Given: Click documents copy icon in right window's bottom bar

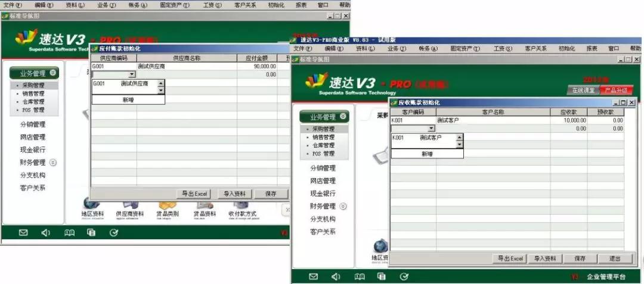Looking at the screenshot, I should coord(382,277).
